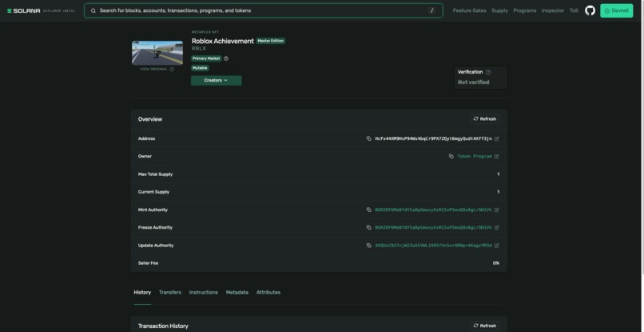Open ToS in top navigation
The width and height of the screenshot is (644, 332).
[574, 10]
